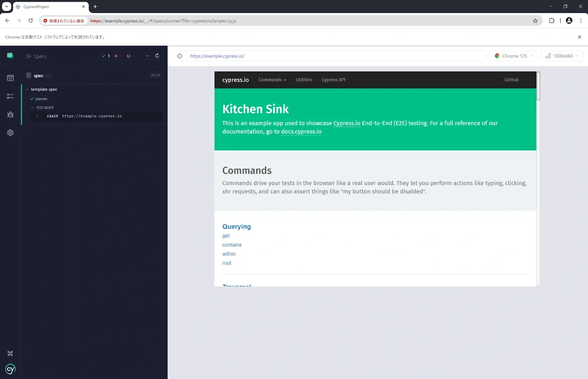Open spec.cy.js file name in reporter

point(42,76)
